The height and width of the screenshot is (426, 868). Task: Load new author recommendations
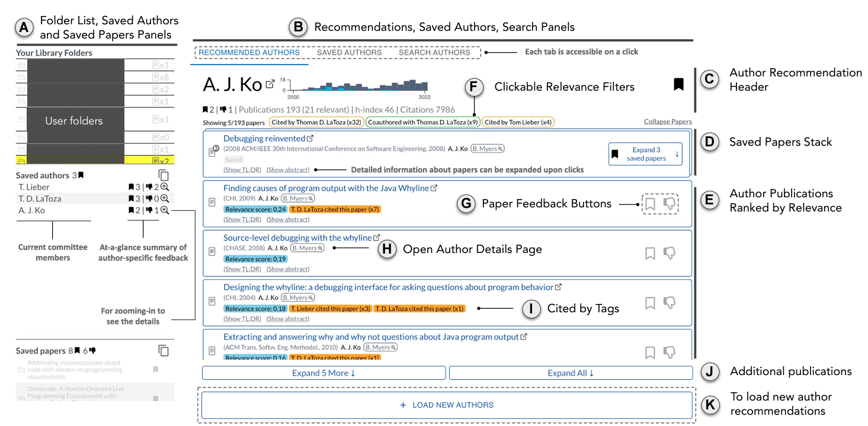pos(447,405)
